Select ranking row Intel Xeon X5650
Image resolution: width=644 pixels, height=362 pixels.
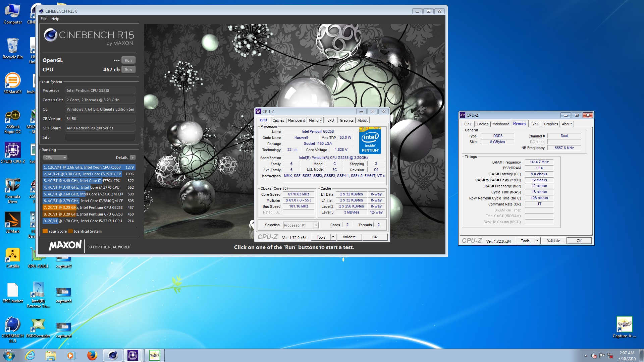click(89, 167)
